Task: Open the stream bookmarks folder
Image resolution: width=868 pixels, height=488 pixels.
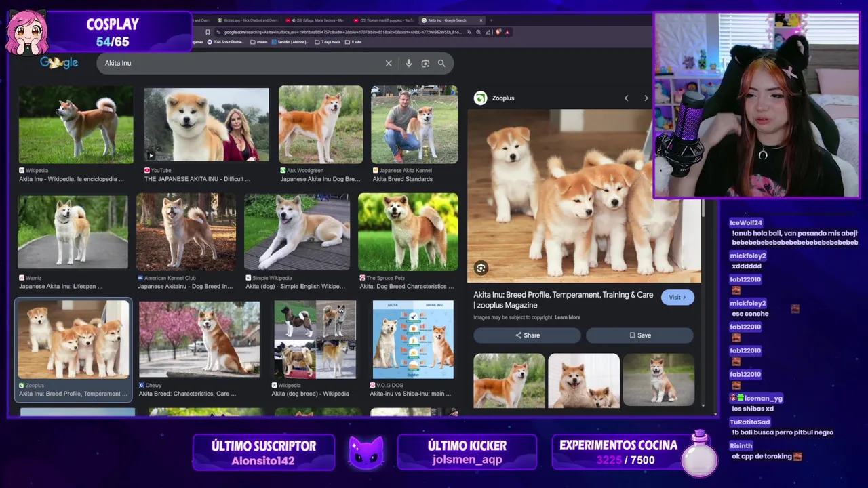Action: (259, 42)
